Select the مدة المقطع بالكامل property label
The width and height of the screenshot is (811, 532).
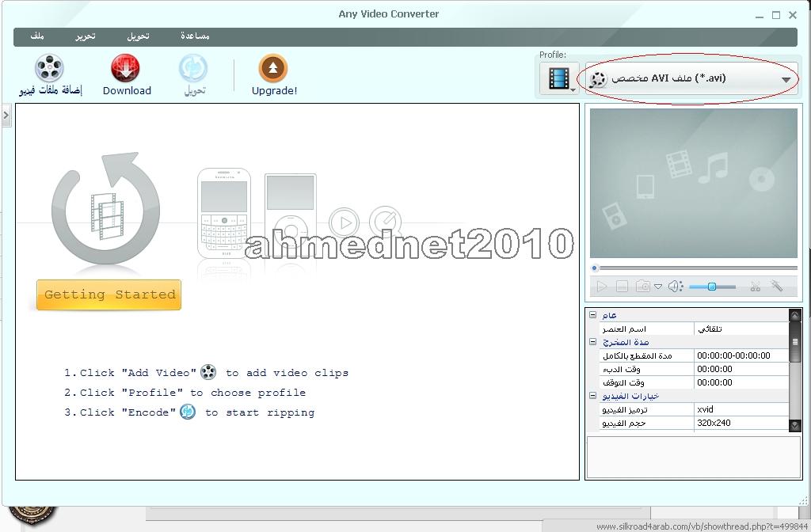click(638, 355)
